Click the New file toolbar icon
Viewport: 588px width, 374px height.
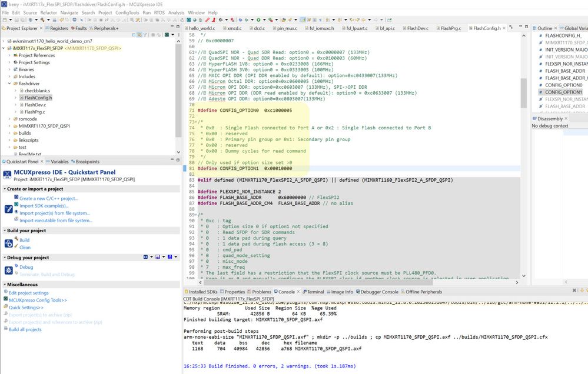tap(5, 20)
